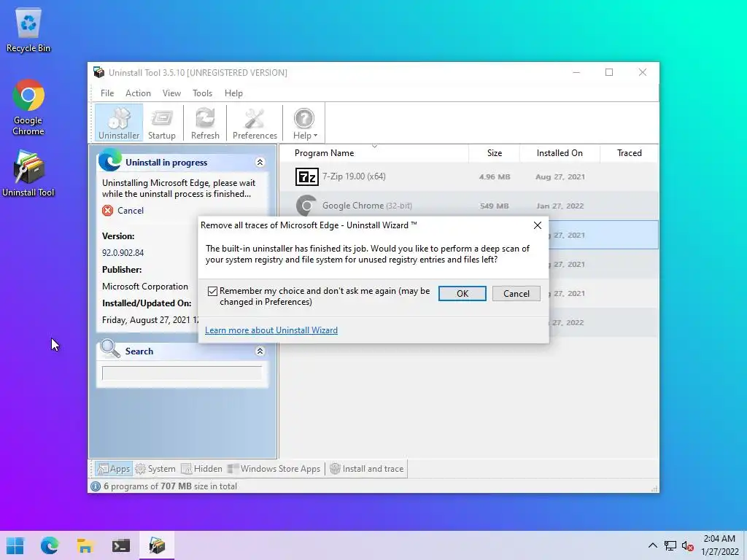The width and height of the screenshot is (747, 560).
Task: Open the Help menu
Action: coord(233,93)
